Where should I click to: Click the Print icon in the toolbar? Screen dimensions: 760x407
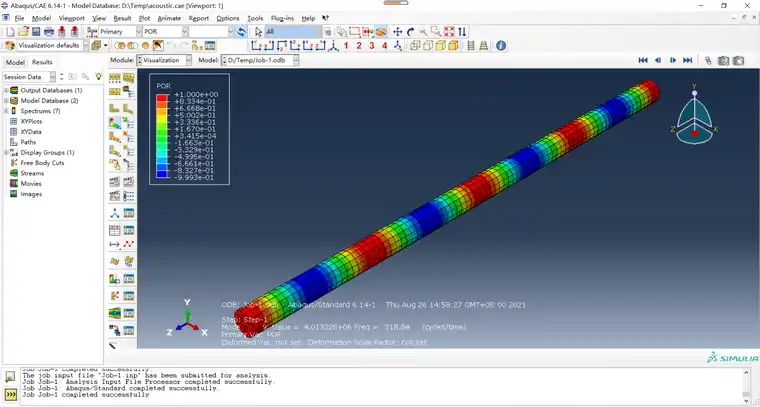pyautogui.click(x=49, y=32)
